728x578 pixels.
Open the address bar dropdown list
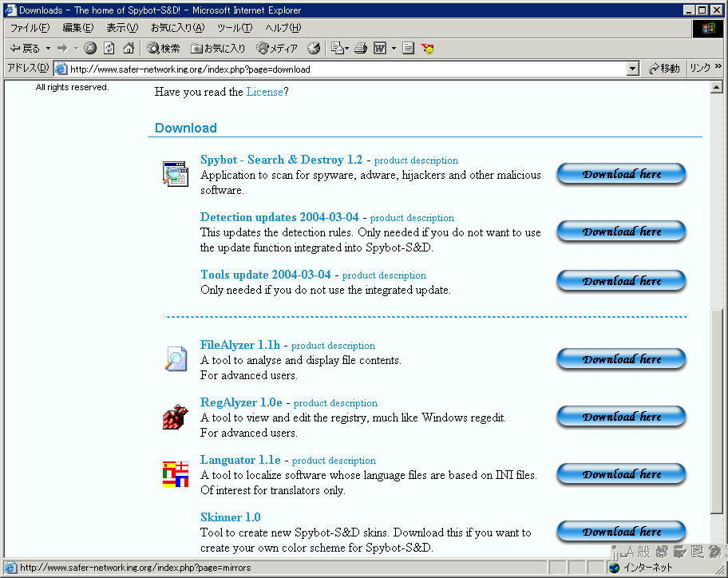(632, 69)
